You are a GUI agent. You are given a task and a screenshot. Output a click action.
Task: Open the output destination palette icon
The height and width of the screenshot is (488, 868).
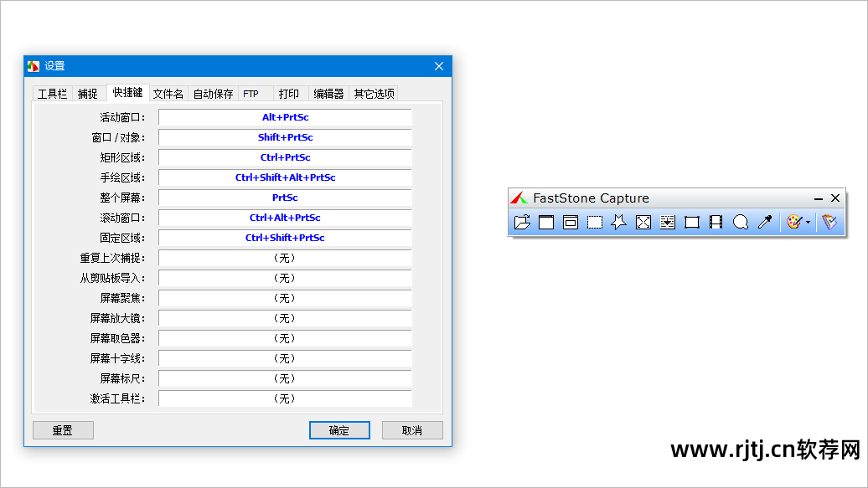[794, 222]
